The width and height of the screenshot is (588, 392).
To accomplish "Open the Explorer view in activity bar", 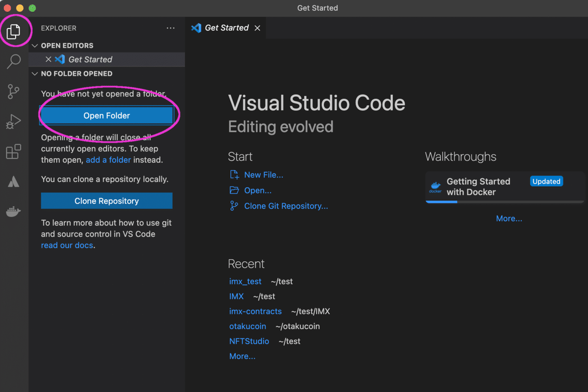I will (13, 31).
